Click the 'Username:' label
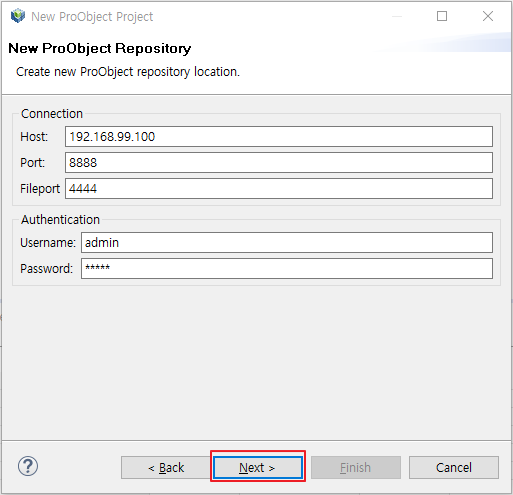This screenshot has height=495, width=513. tap(48, 243)
